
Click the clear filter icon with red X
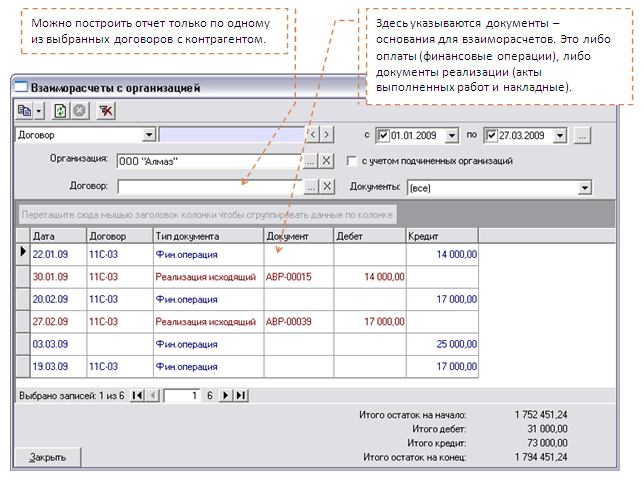click(x=106, y=110)
